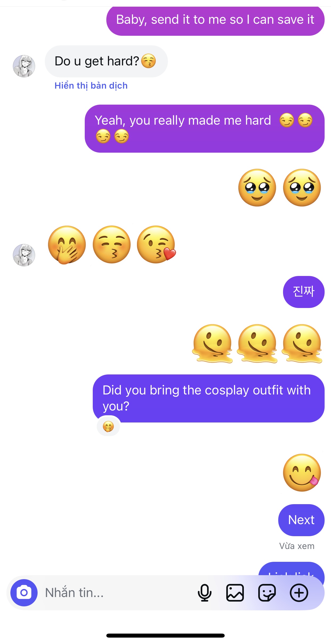Select the 'Next' message bubble

[301, 520]
